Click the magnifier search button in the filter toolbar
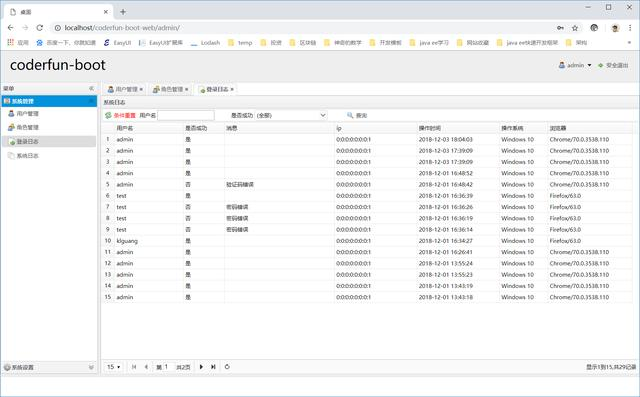Viewport: 640px width, 397px height. click(x=357, y=115)
